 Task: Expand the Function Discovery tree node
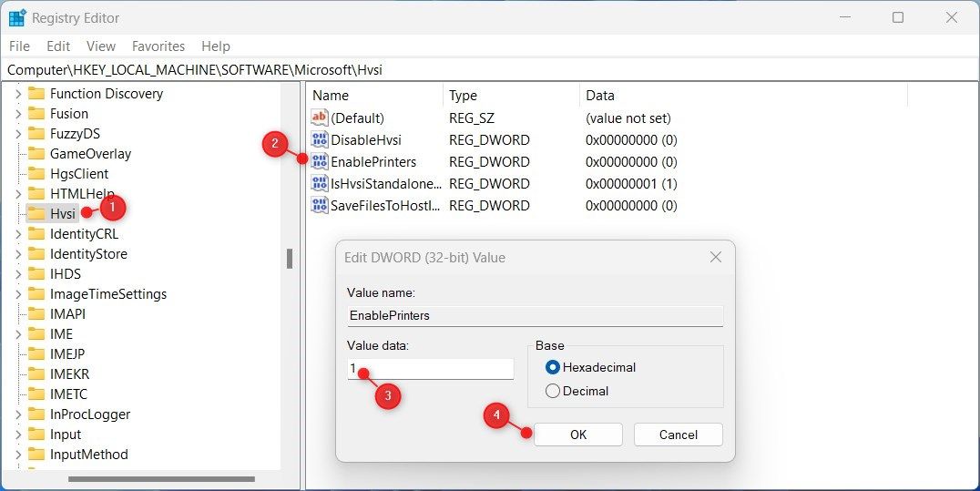click(18, 94)
